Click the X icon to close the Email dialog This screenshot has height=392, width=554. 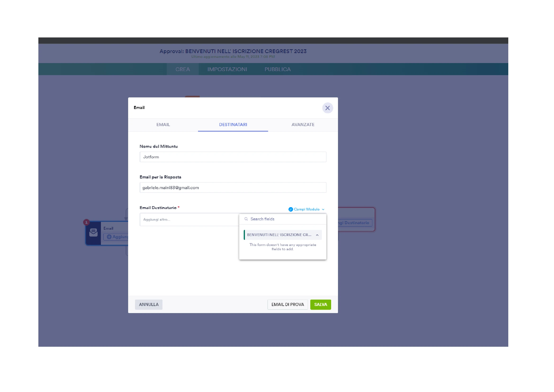[327, 108]
